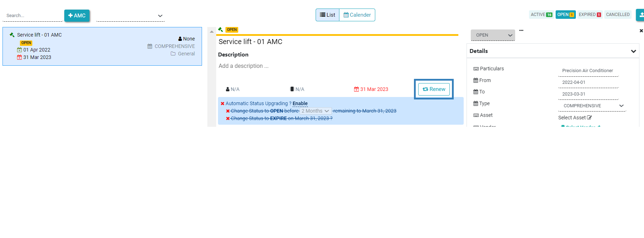Filter by EXPIRED status
The width and height of the screenshot is (644, 238).
tap(589, 15)
